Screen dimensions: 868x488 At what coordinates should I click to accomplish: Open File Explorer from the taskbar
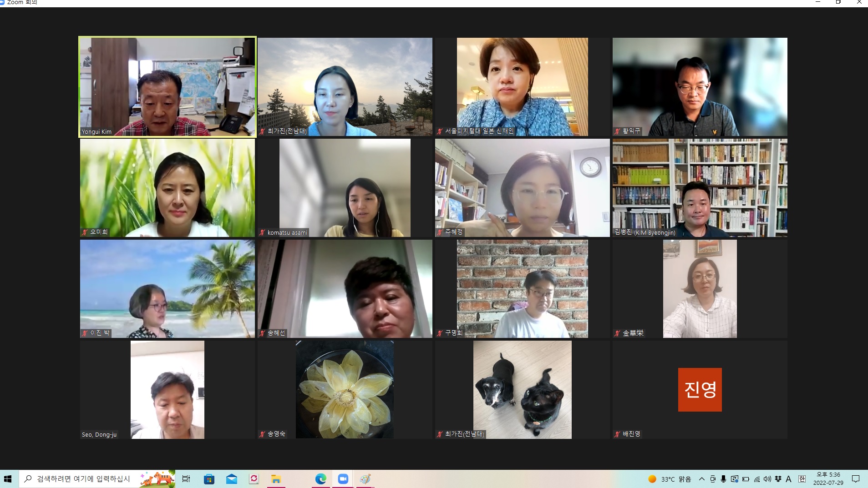pos(276,479)
